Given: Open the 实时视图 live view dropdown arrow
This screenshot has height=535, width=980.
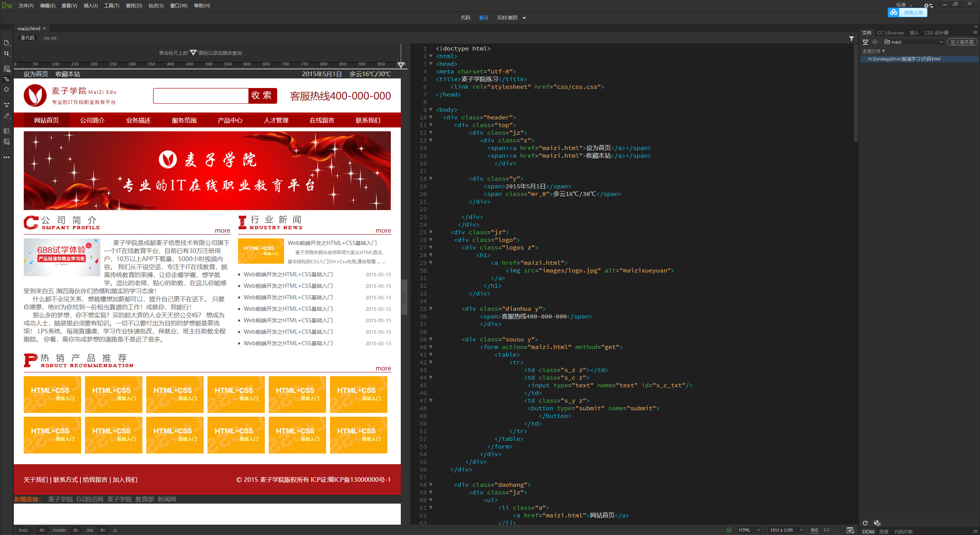Looking at the screenshot, I should [524, 18].
